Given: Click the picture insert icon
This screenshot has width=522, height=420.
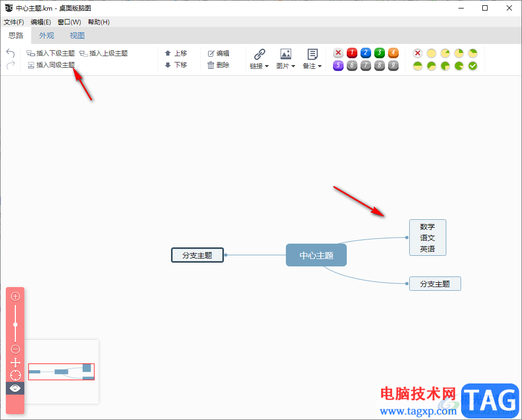Looking at the screenshot, I should 286,54.
